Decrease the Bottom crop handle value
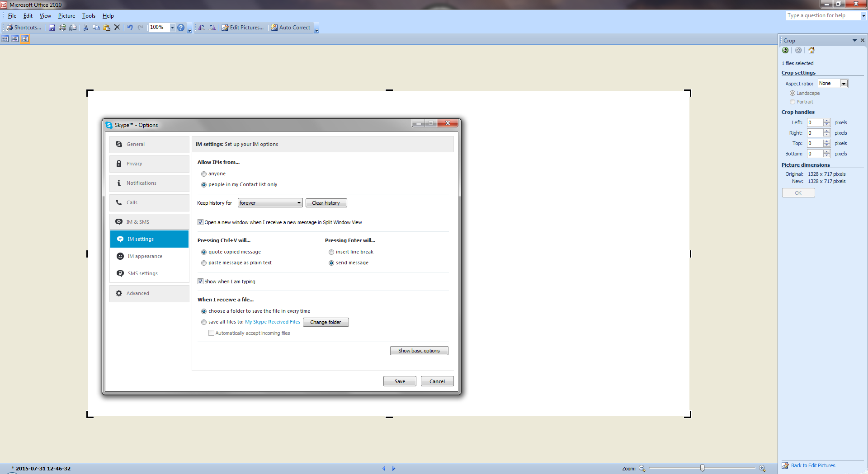This screenshot has height=474, width=868. coord(827,156)
